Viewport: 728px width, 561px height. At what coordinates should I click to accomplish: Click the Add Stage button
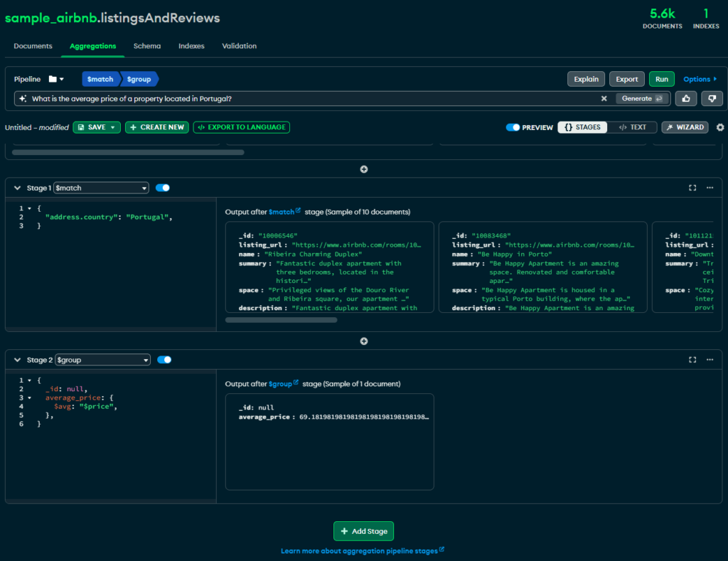click(363, 531)
